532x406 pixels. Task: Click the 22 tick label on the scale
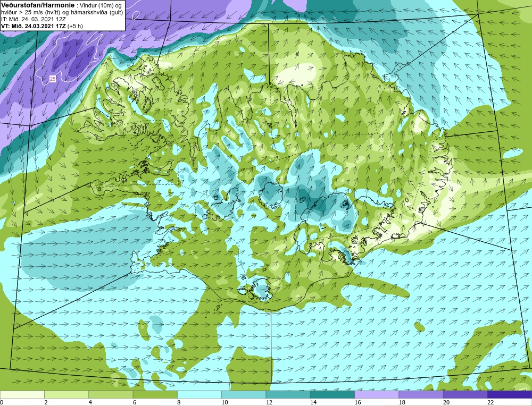pyautogui.click(x=491, y=403)
